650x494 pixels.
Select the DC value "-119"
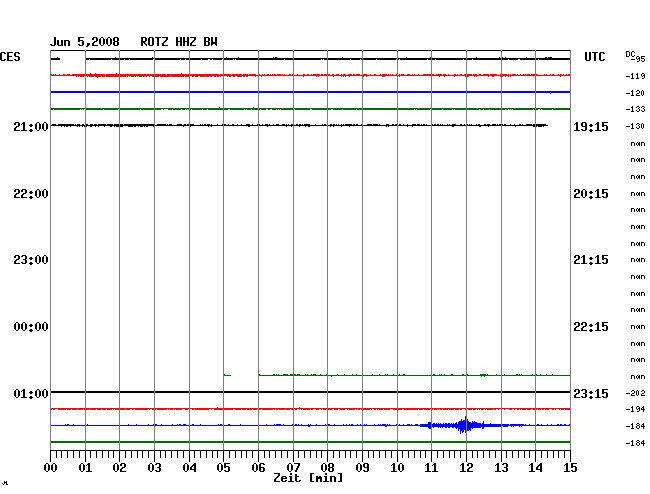click(x=635, y=76)
